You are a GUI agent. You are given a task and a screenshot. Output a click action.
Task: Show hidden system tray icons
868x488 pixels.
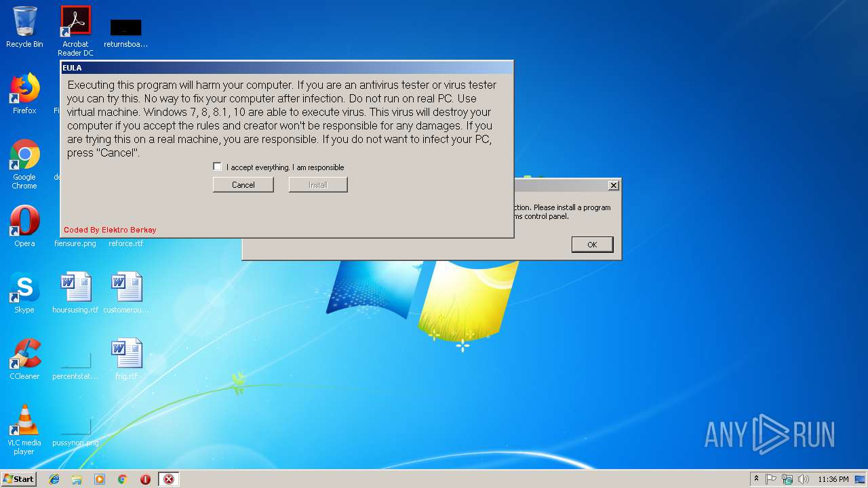click(x=756, y=479)
